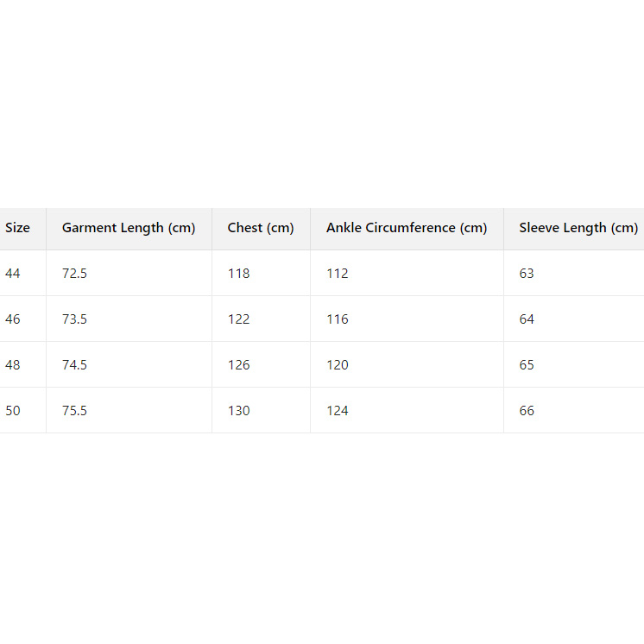Select the size 48 cell
The width and height of the screenshot is (644, 644).
[13, 365]
